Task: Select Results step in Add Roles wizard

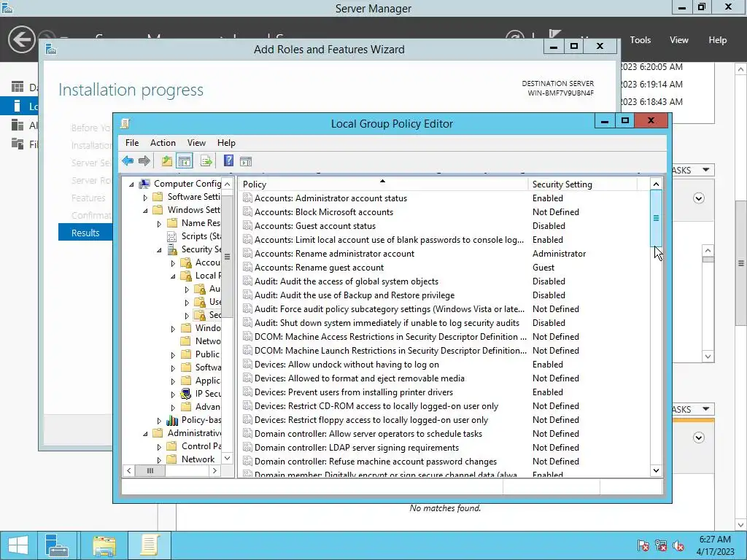Action: point(86,233)
